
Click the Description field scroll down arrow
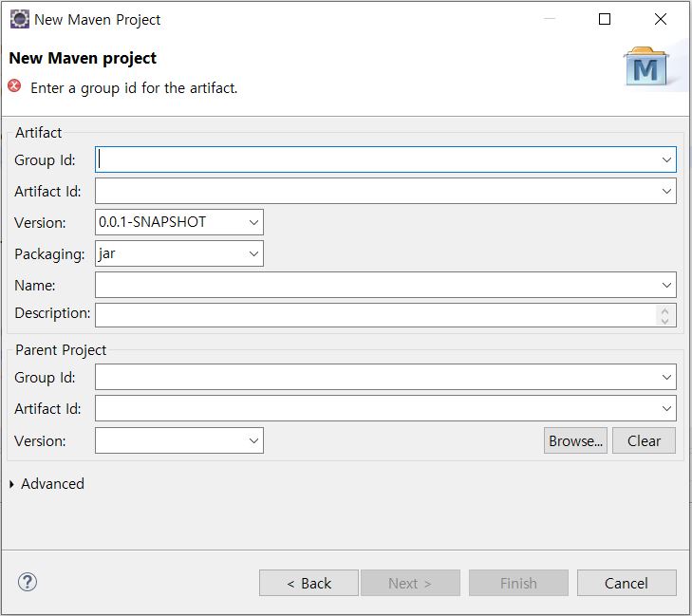point(665,321)
